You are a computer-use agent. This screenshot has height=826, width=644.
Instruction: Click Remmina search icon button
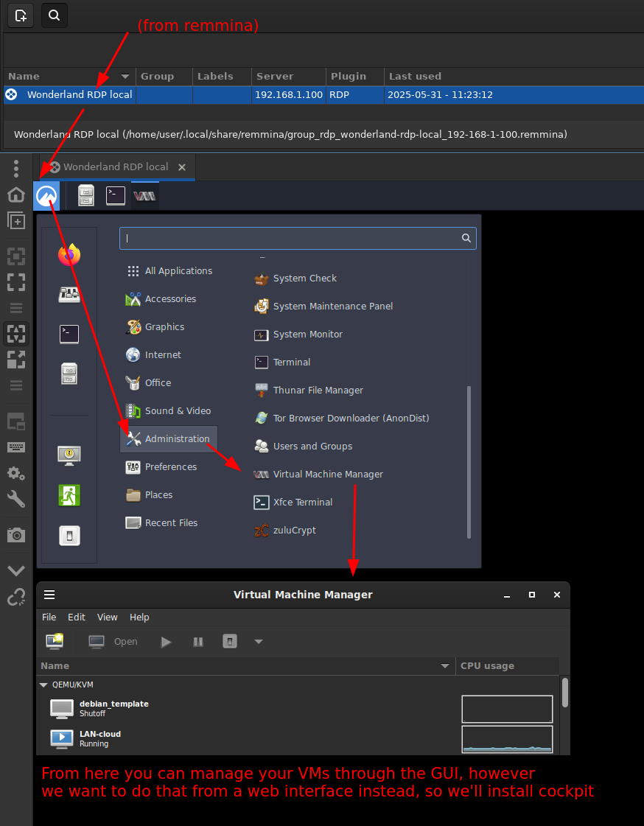(55, 15)
